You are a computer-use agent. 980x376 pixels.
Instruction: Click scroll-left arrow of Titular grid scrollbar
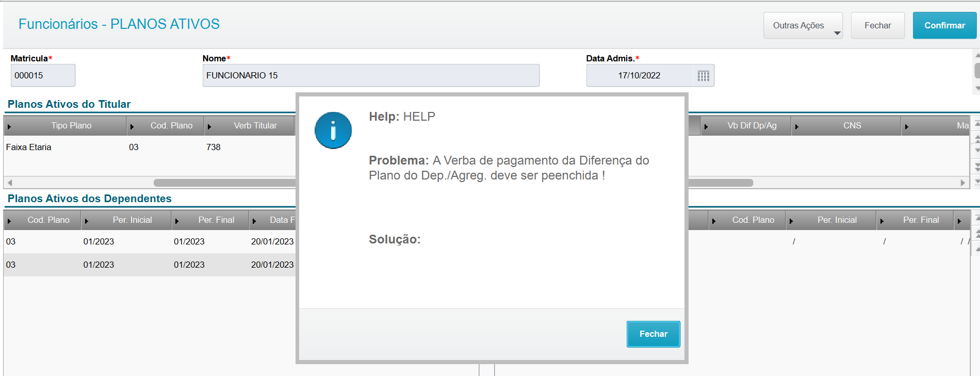[x=10, y=183]
